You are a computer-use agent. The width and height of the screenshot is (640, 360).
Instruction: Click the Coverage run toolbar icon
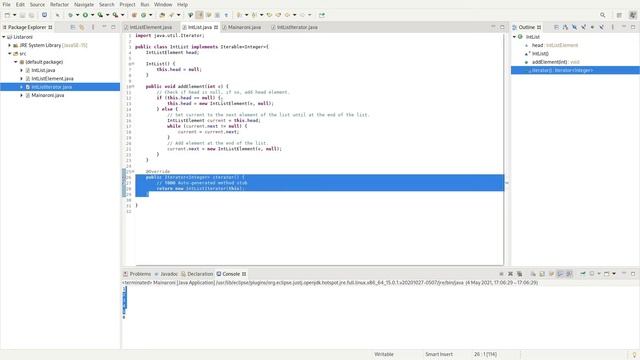(100, 15)
